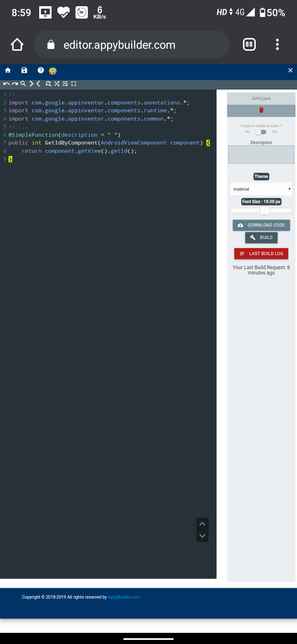The height and width of the screenshot is (644, 297).
Task: Open the material theme dropdown
Action: coord(261,189)
